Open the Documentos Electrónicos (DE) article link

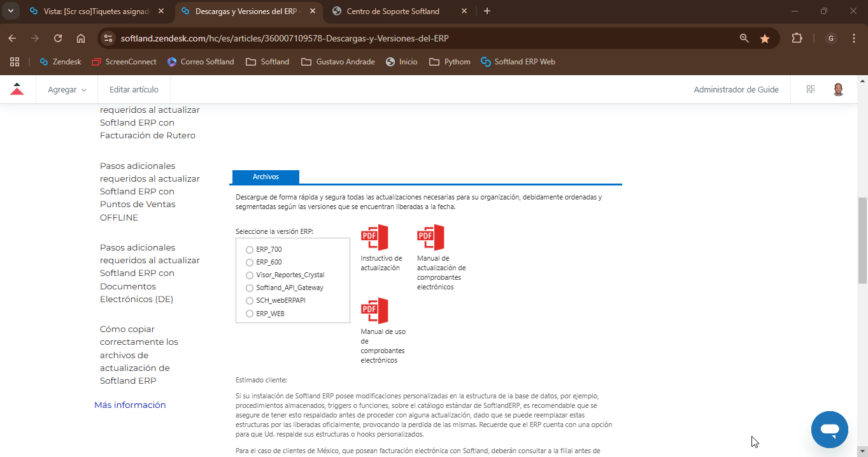coord(150,273)
